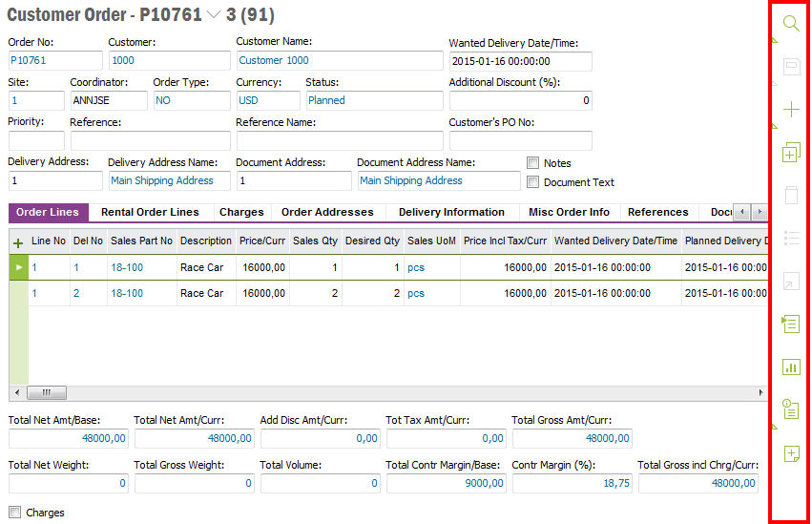Check the Charges checkbox at the bottom

pos(14,513)
